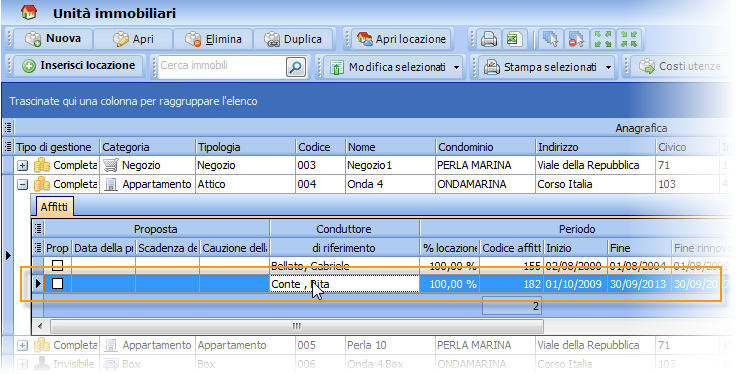Click the Data della proposta column header
Viewport: 736px width, 374px height.
103,247
